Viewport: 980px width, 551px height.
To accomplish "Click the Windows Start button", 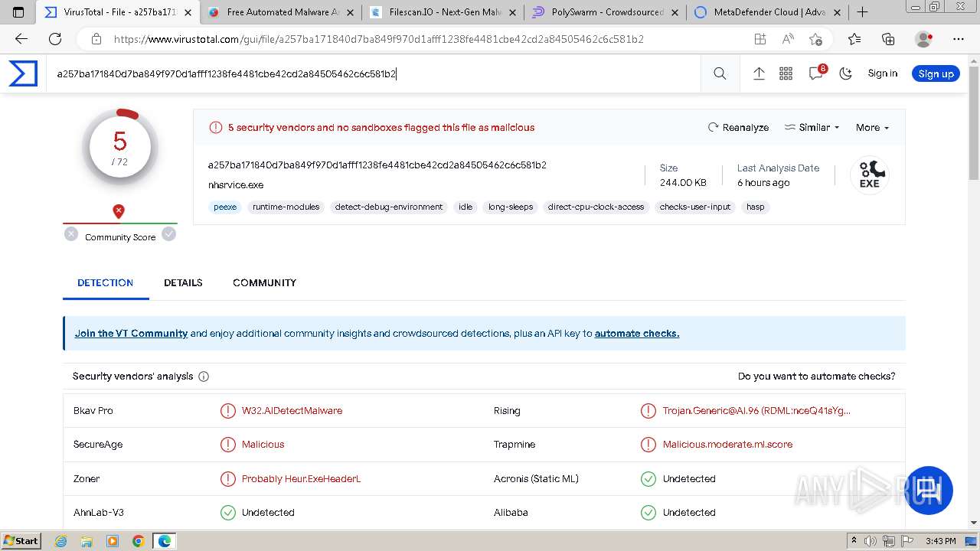I will 21,540.
